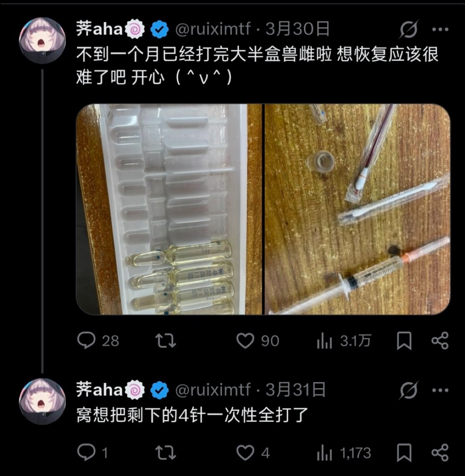This screenshot has height=476, width=465.
Task: Share the March 30 post
Action: [440, 341]
